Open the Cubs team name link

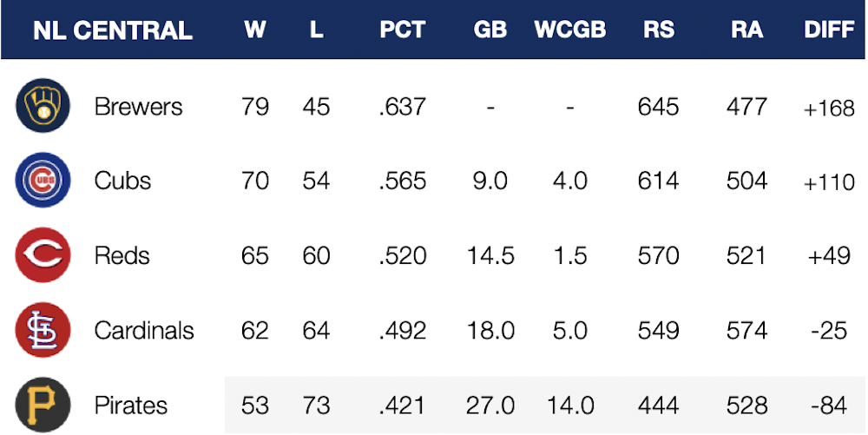pyautogui.click(x=122, y=181)
